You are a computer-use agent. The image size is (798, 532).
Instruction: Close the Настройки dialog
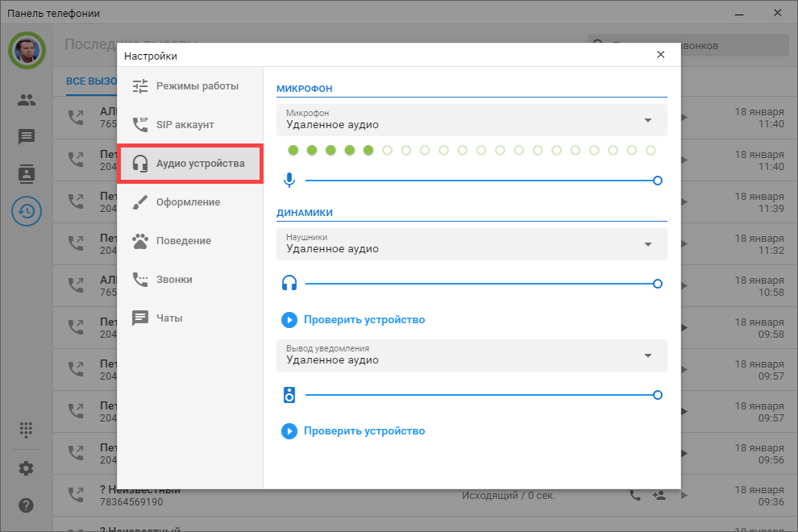(x=661, y=55)
